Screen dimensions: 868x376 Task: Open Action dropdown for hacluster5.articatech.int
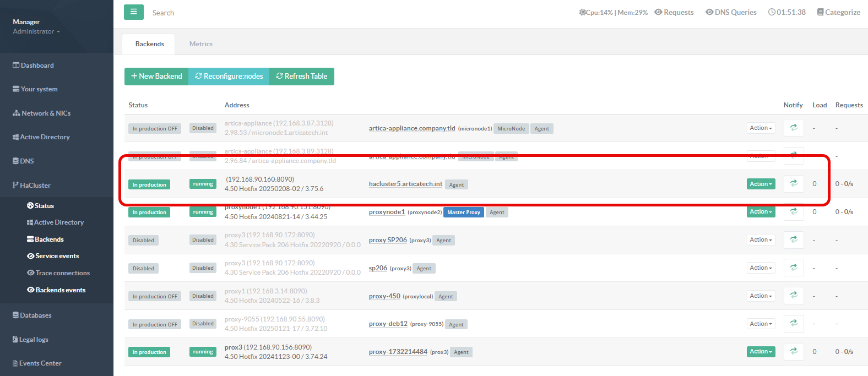coord(761,184)
